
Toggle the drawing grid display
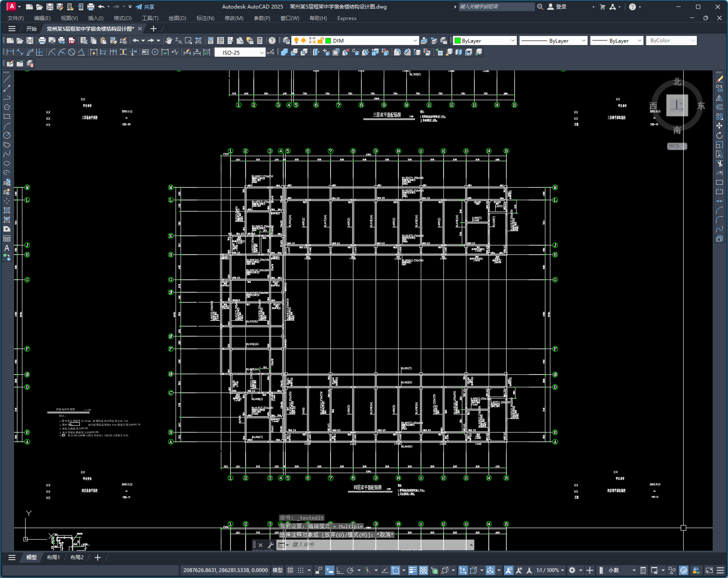point(290,570)
